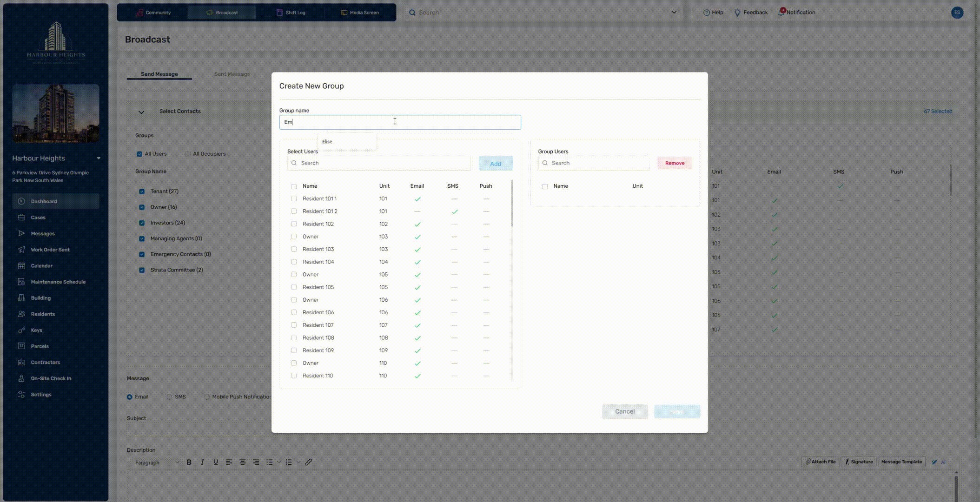
Task: Apply Underline formatting in the editor
Action: (x=216, y=462)
